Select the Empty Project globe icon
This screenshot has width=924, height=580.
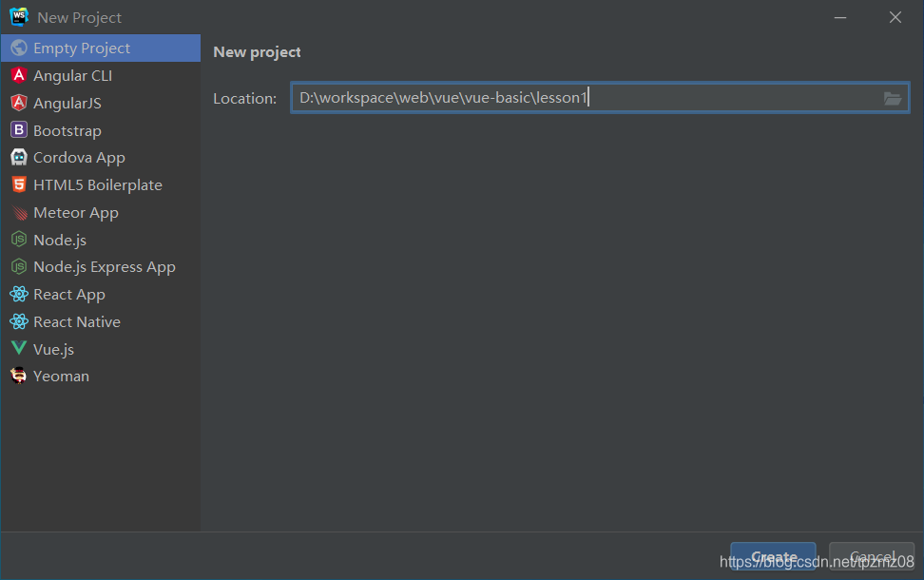pos(19,48)
